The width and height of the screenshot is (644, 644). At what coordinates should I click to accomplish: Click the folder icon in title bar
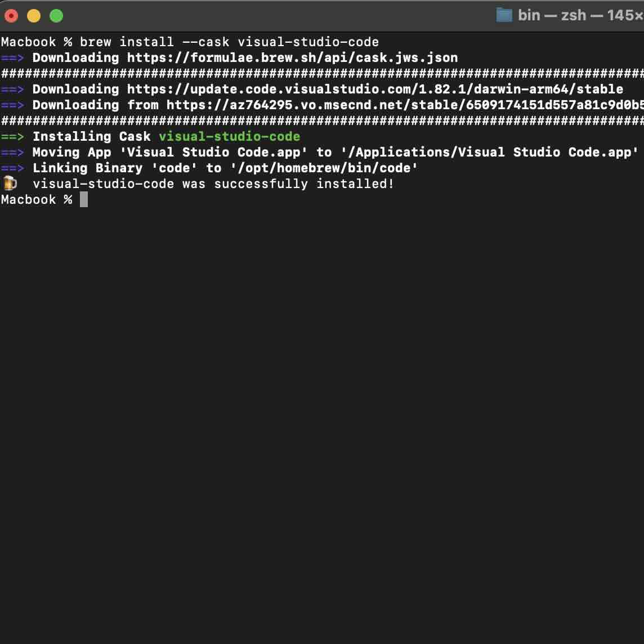click(504, 15)
